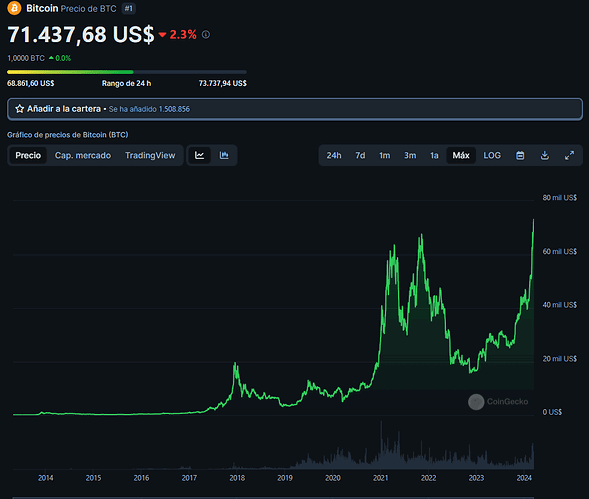Select the 1m time range
The height and width of the screenshot is (499, 589).
coord(385,156)
